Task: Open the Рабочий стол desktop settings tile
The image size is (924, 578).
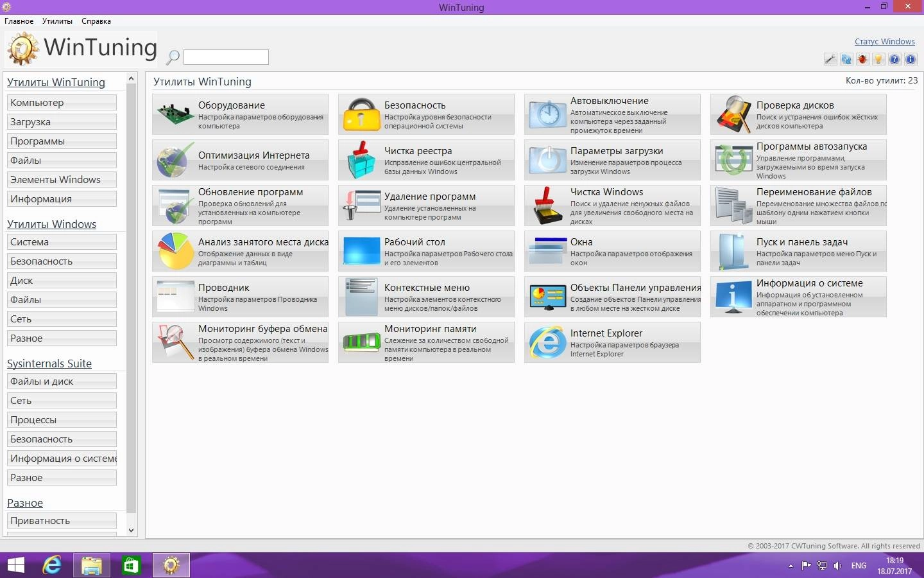Action: (x=426, y=251)
